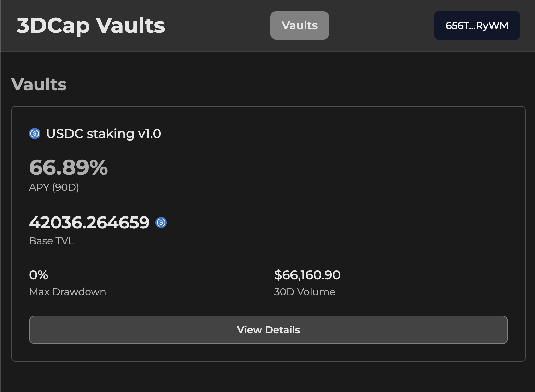This screenshot has width=535, height=392.
Task: Click the Vaults page heading
Action: coord(39,84)
